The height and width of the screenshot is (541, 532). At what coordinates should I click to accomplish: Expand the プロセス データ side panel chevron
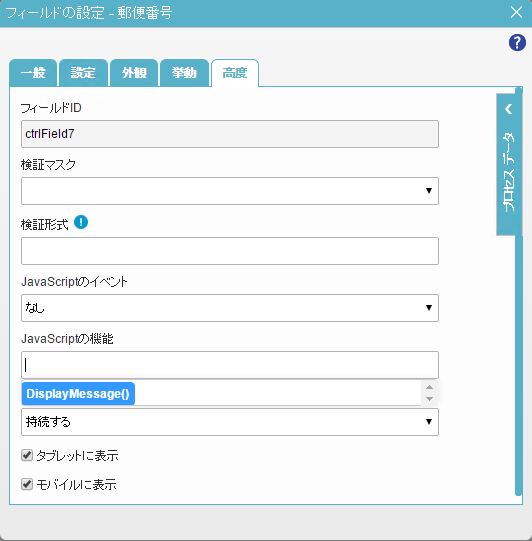click(508, 109)
